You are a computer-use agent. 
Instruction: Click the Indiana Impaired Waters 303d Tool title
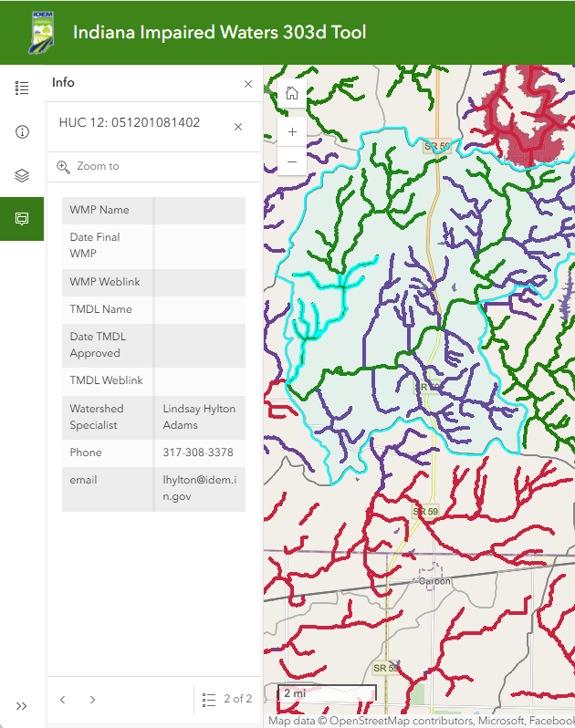pos(219,33)
